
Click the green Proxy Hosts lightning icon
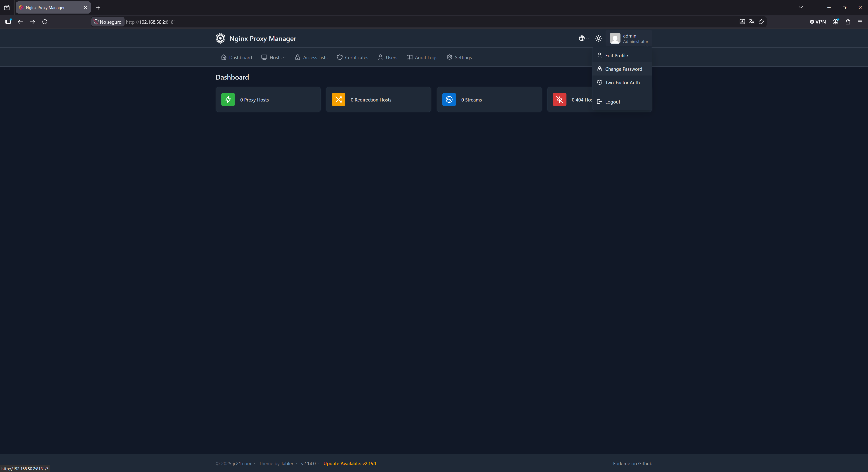point(228,99)
